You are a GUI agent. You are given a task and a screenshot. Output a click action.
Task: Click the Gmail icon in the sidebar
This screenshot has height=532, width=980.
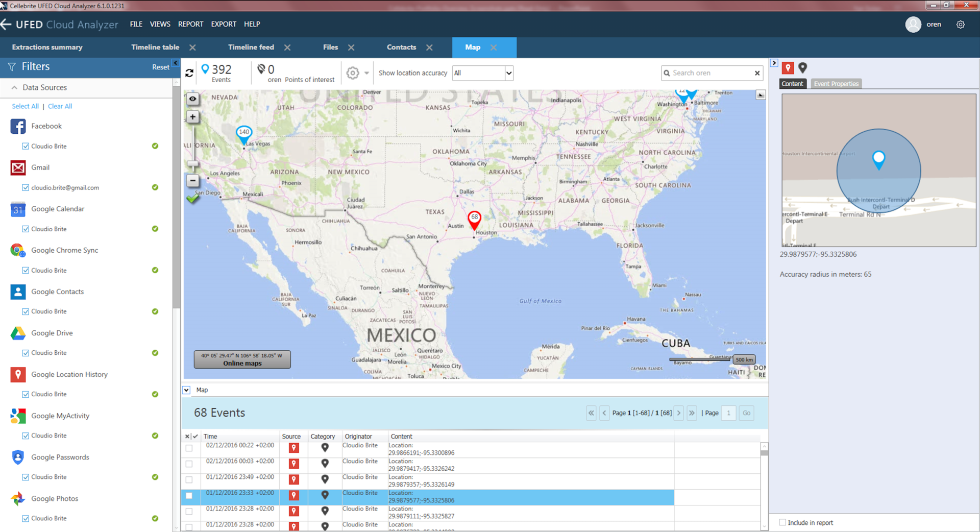[18, 167]
